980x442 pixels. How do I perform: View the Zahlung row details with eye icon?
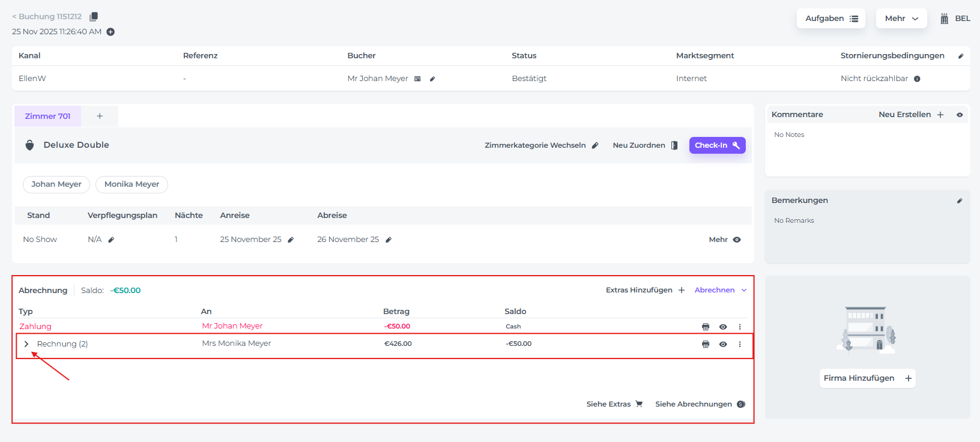click(723, 327)
